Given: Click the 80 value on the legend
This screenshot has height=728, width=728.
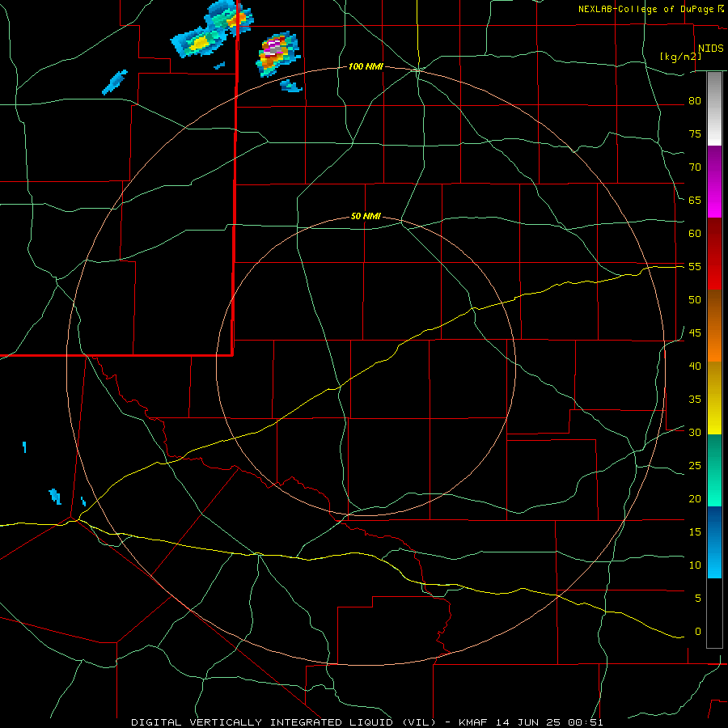Looking at the screenshot, I should click(695, 101).
